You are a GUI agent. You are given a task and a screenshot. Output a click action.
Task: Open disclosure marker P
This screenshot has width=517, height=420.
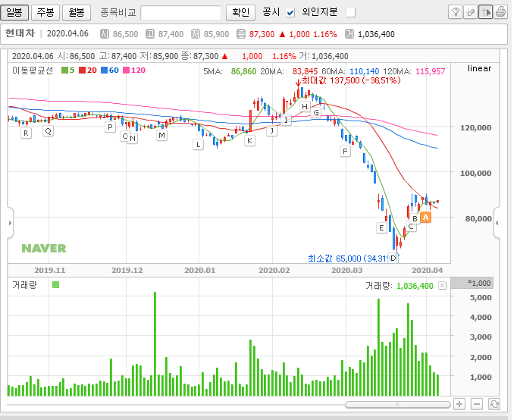(x=110, y=127)
